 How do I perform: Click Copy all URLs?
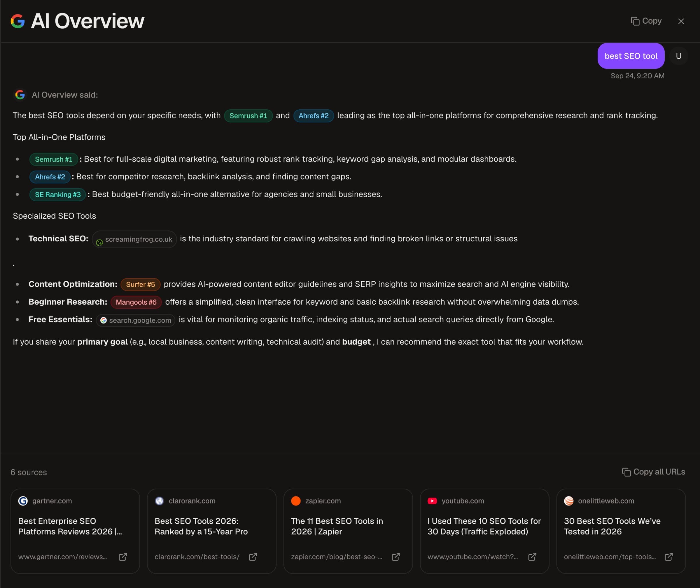tap(653, 472)
